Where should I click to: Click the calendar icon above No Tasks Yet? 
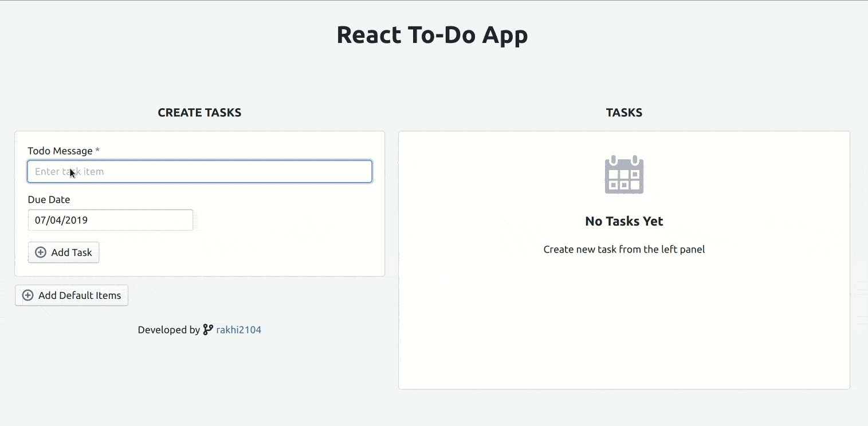pyautogui.click(x=624, y=175)
